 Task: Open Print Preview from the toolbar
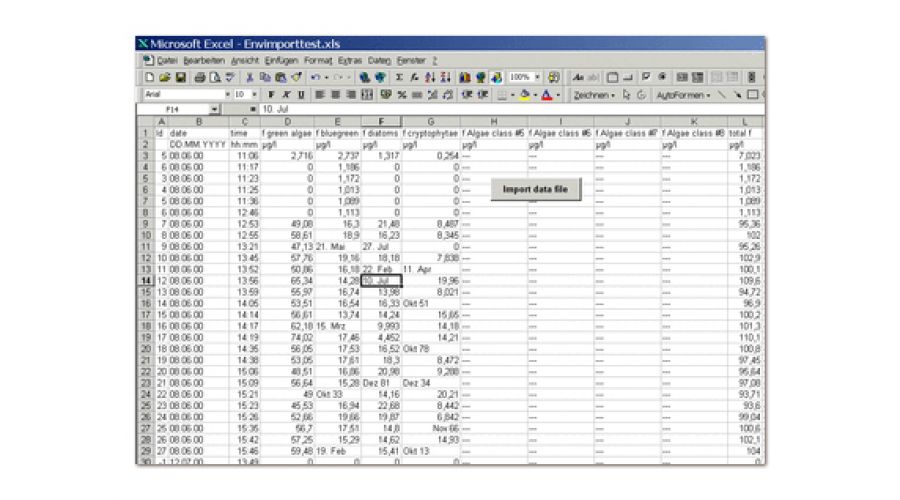point(215,77)
